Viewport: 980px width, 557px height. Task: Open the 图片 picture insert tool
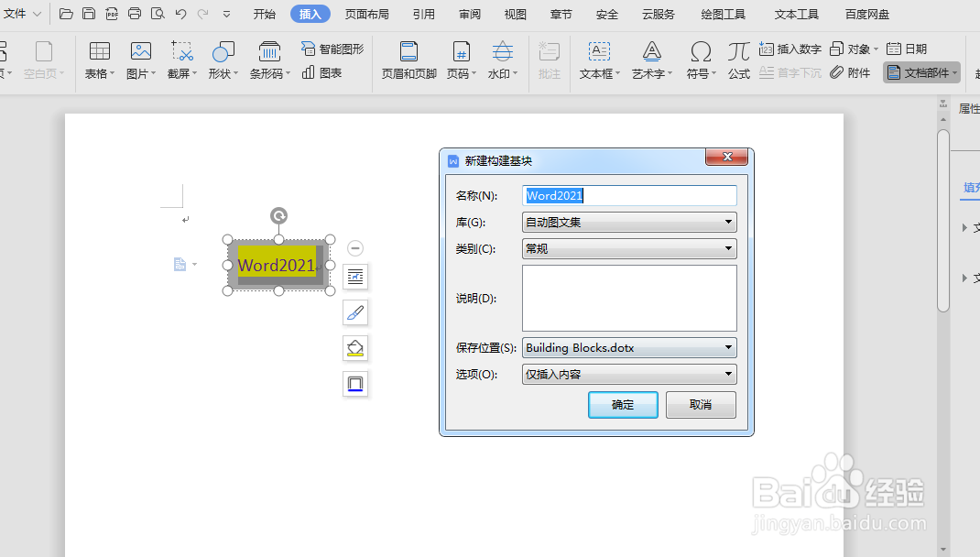pyautogui.click(x=138, y=60)
